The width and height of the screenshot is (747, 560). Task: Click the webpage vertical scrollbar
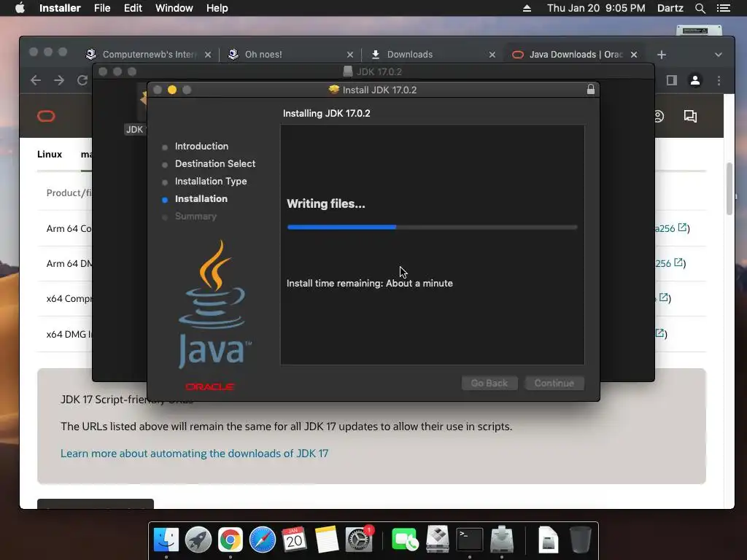click(x=729, y=189)
